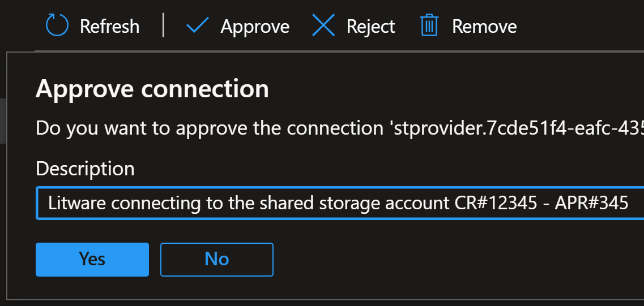Click the Reject X icon
This screenshot has width=644, height=306.
pyautogui.click(x=323, y=25)
